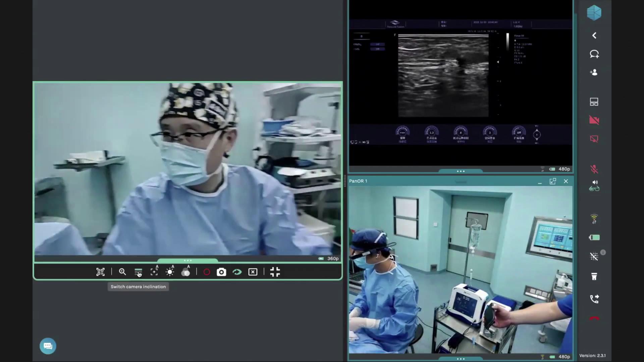
Task: Open new chat bubble icon
Action: point(594,54)
